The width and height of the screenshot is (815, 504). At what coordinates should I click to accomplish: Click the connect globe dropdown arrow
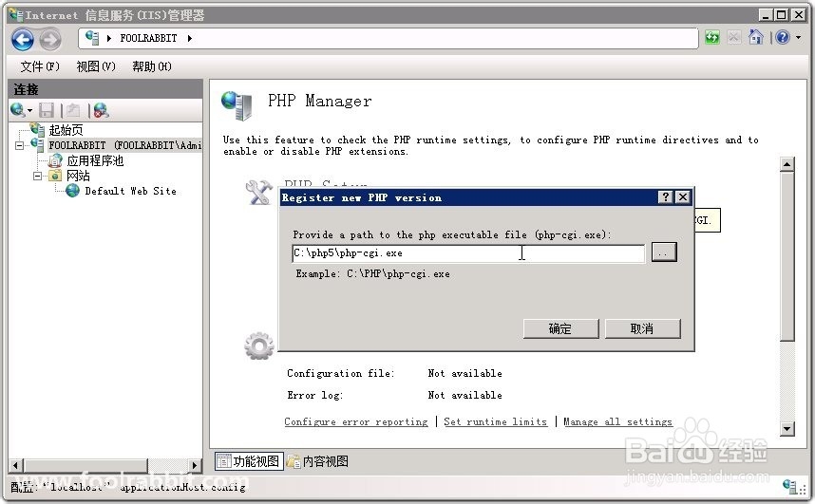pyautogui.click(x=29, y=111)
